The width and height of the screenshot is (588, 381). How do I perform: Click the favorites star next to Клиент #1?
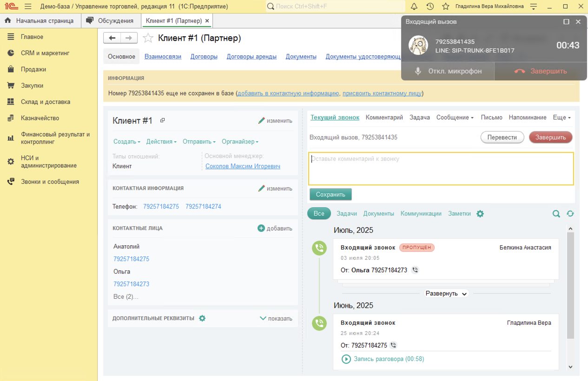(148, 38)
